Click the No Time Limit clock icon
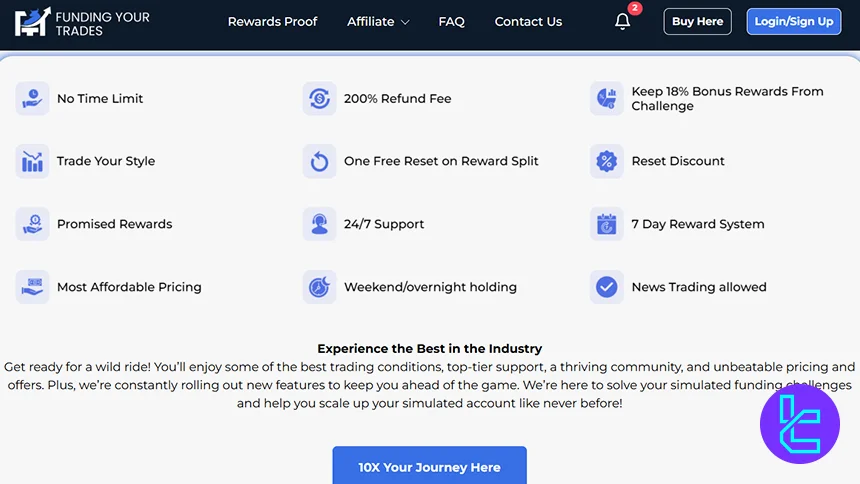The height and width of the screenshot is (484, 860). point(32,99)
